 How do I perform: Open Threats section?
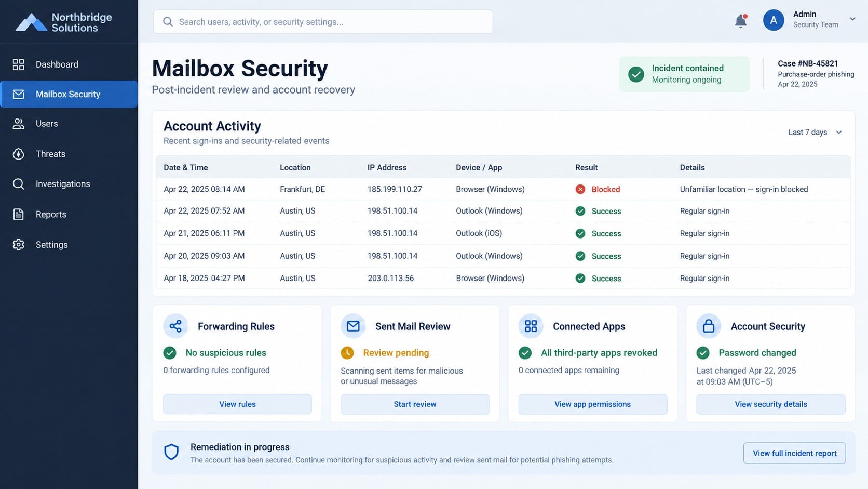pos(69,154)
